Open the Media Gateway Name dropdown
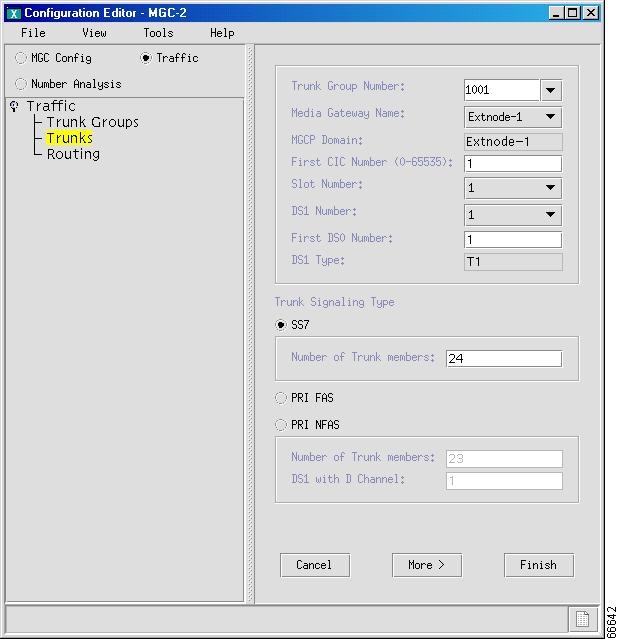The width and height of the screenshot is (619, 639). (x=513, y=117)
